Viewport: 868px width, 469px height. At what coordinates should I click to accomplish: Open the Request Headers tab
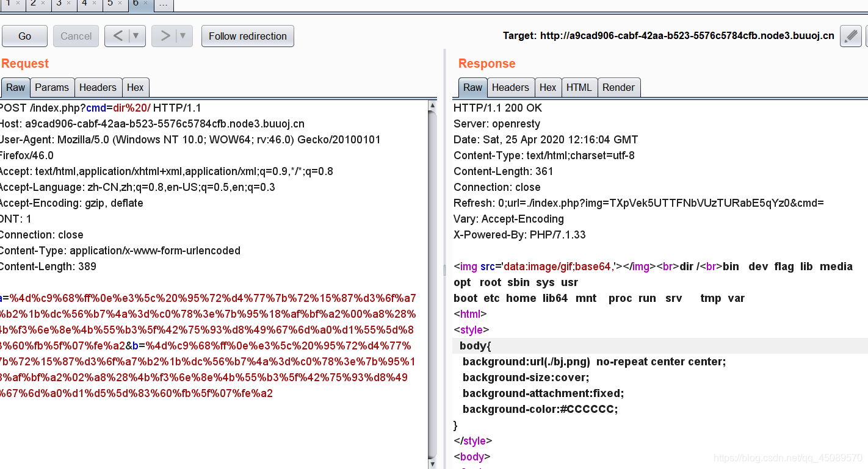click(98, 87)
